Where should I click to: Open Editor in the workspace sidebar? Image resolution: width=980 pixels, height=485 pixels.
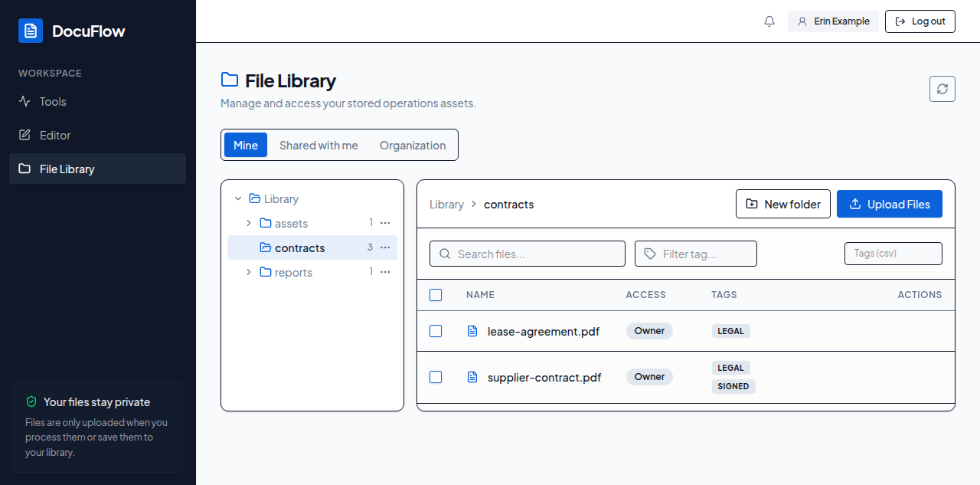coord(97,135)
